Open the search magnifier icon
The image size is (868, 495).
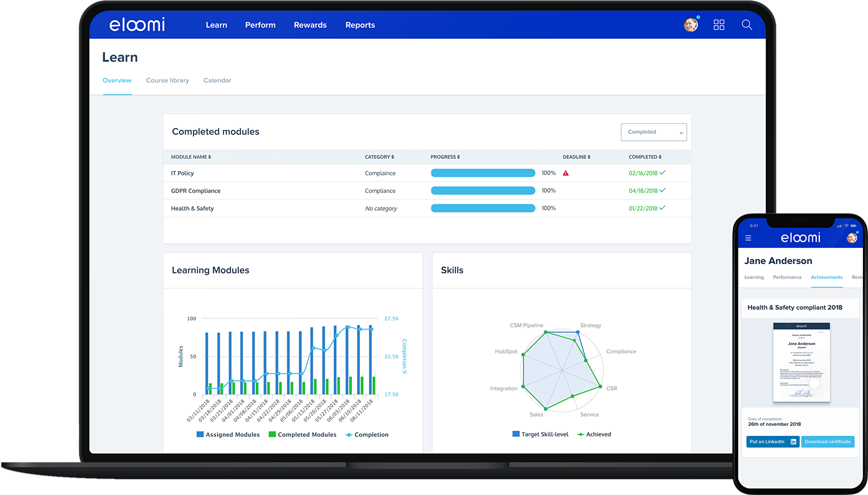point(747,25)
